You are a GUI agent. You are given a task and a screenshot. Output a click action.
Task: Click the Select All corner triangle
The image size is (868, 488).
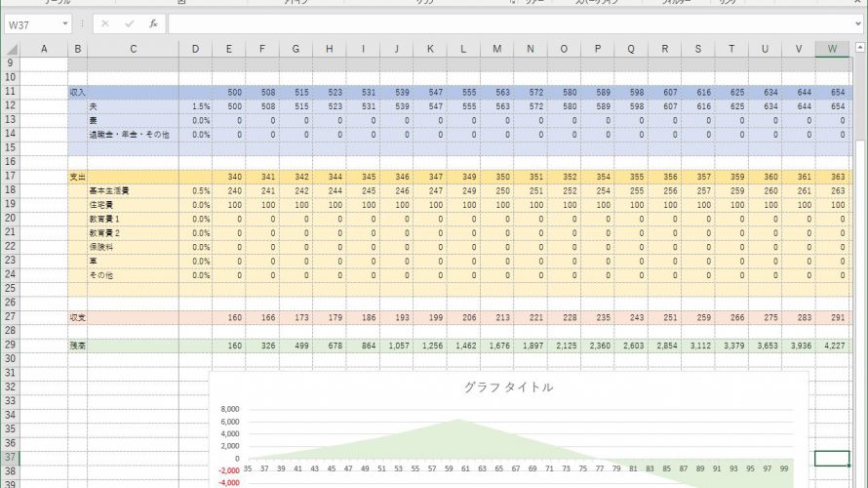tap(11, 50)
